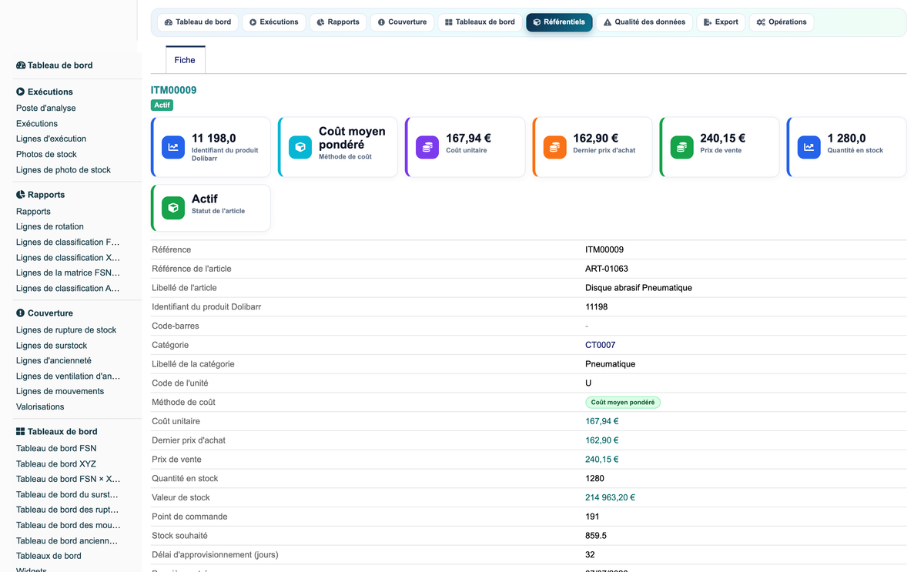Open the Qualité des données menu
Image resolution: width=924 pixels, height=572 pixels.
click(644, 22)
